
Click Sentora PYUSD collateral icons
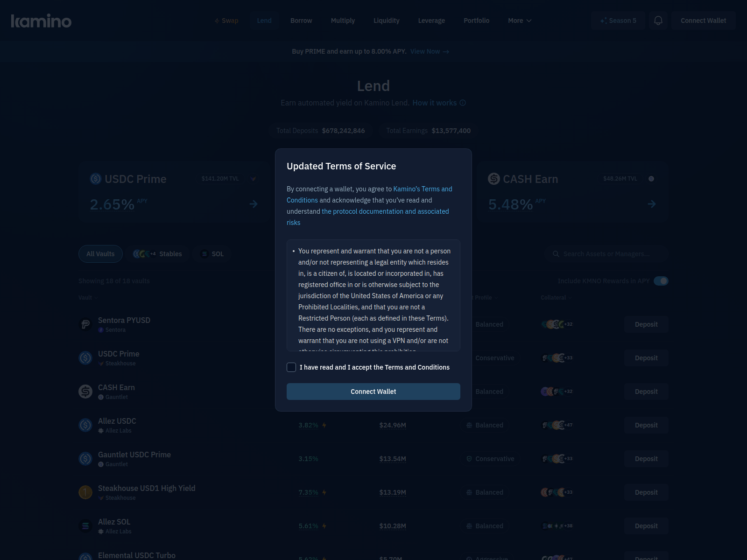(557, 324)
